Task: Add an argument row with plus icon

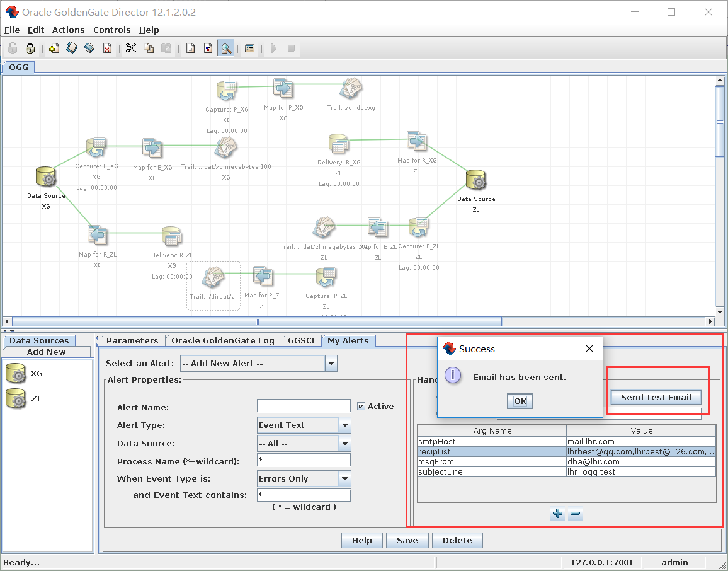Action: coord(557,514)
